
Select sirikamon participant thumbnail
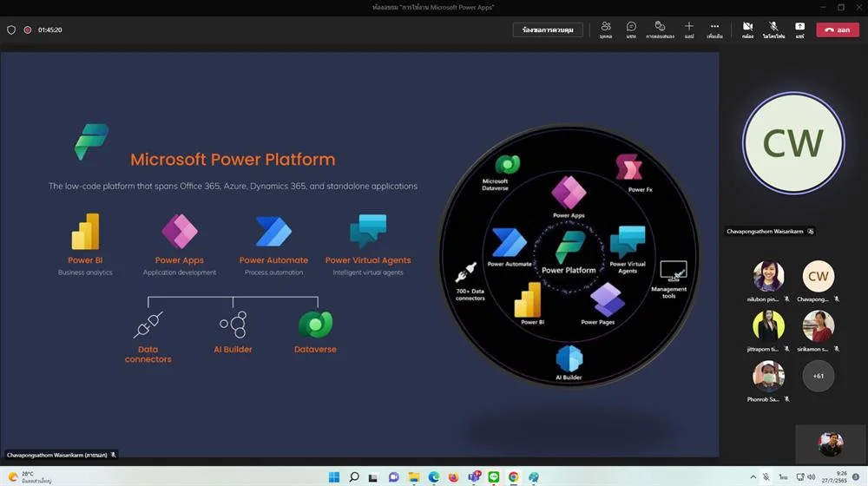coord(819,325)
